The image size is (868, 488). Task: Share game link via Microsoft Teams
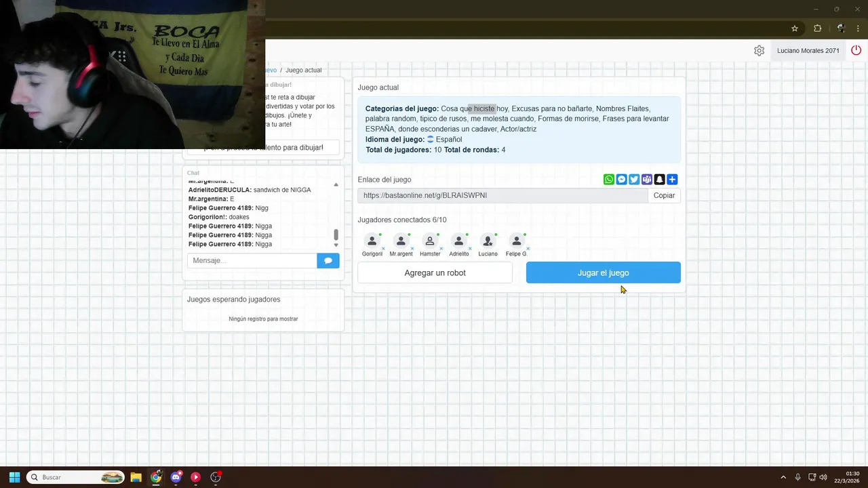click(x=647, y=180)
